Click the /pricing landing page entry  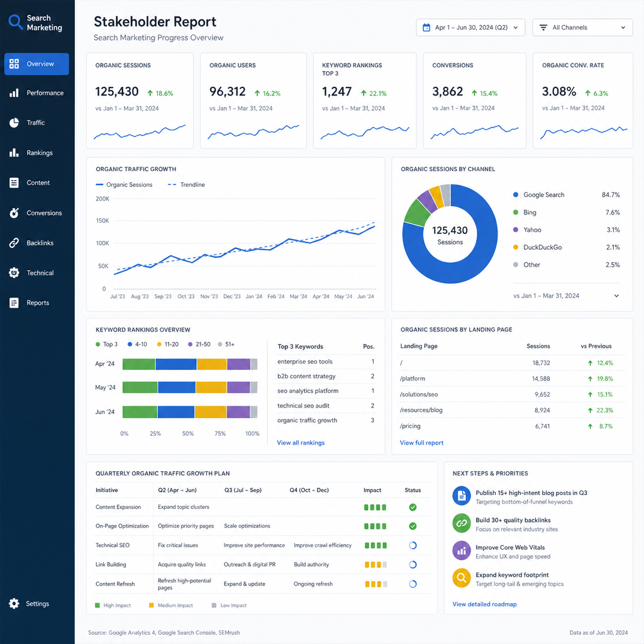tap(410, 426)
